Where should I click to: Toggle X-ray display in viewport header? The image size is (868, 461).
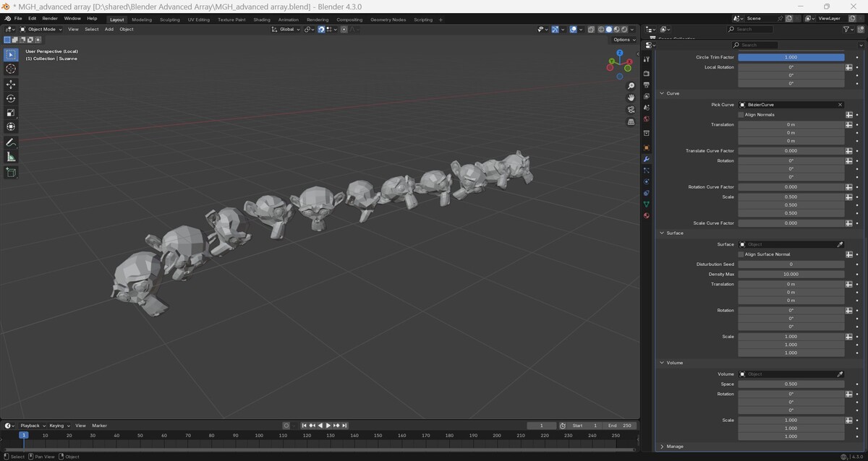[591, 30]
